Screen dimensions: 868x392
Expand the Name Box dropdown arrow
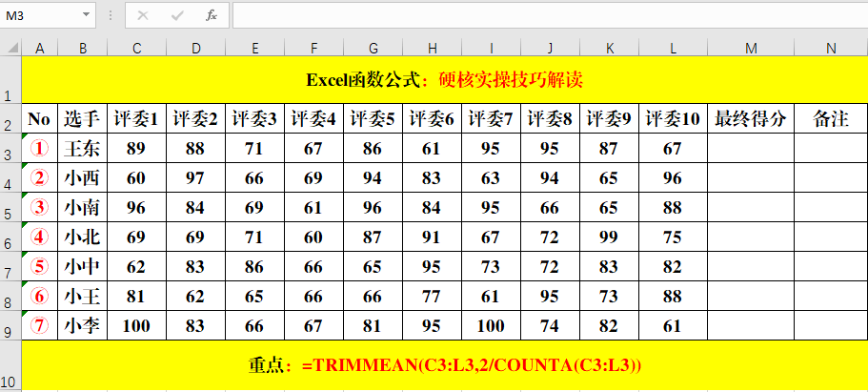pos(86,15)
